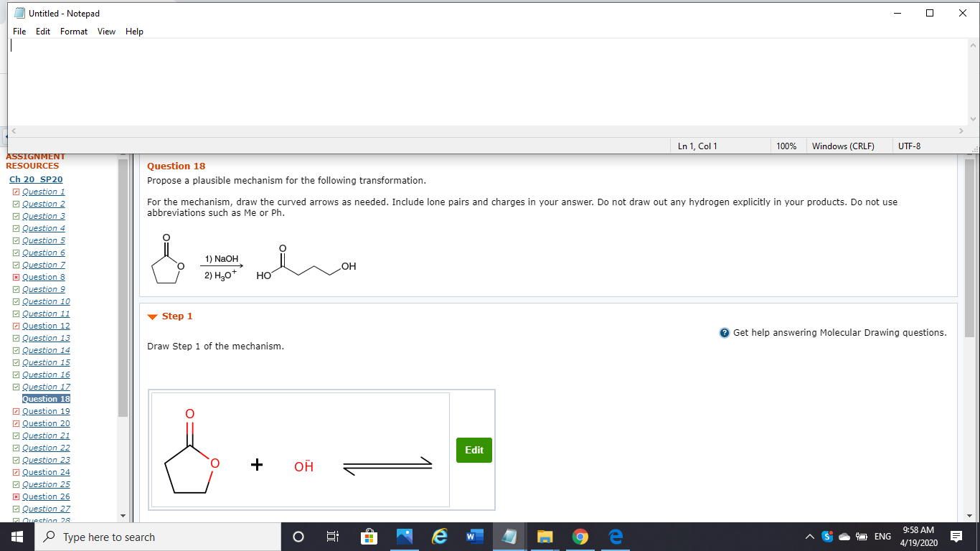The height and width of the screenshot is (551, 980).
Task: Click the completed checkbox beside Question 17
Action: pos(16,386)
